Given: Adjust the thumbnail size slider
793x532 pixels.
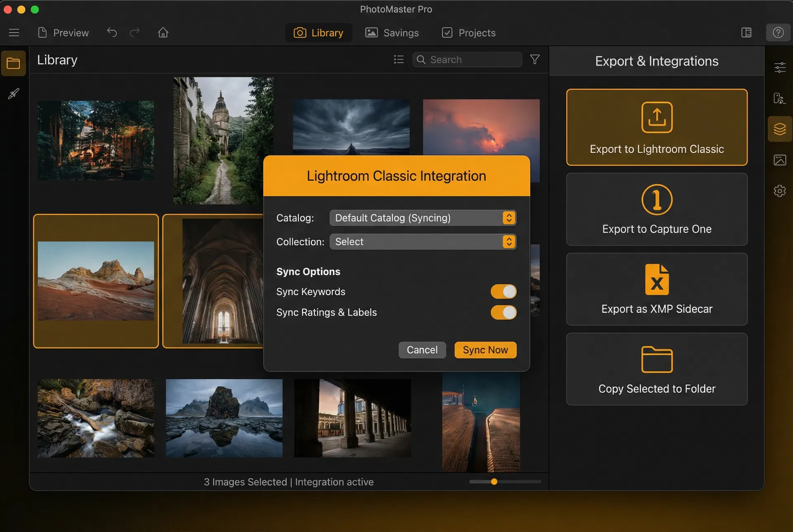Looking at the screenshot, I should coord(494,482).
